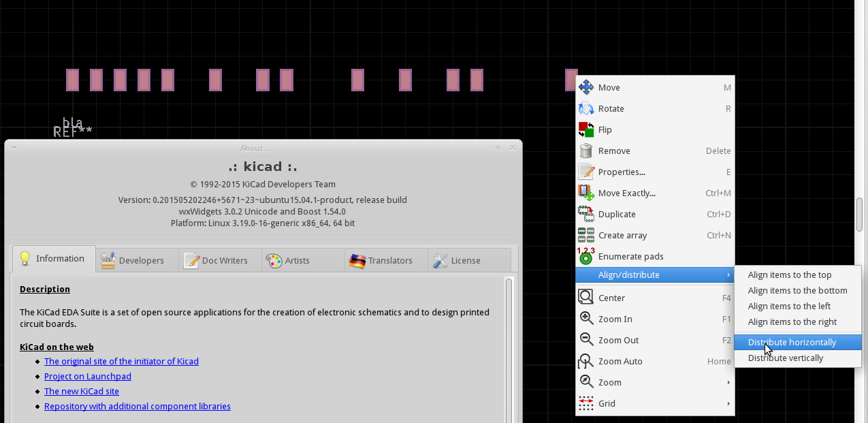
Task: Click the Doc Writers pencil icon
Action: point(191,260)
